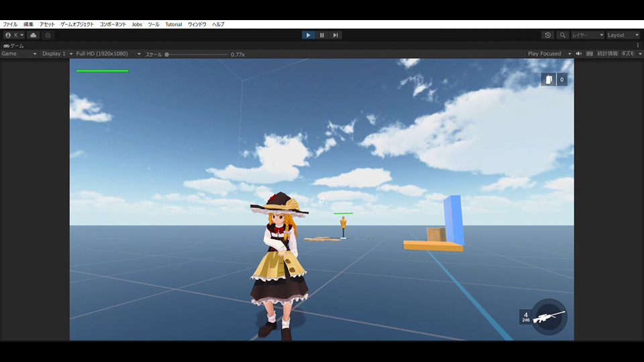Click the wooden crate on platform
The image size is (644, 362).
(436, 235)
